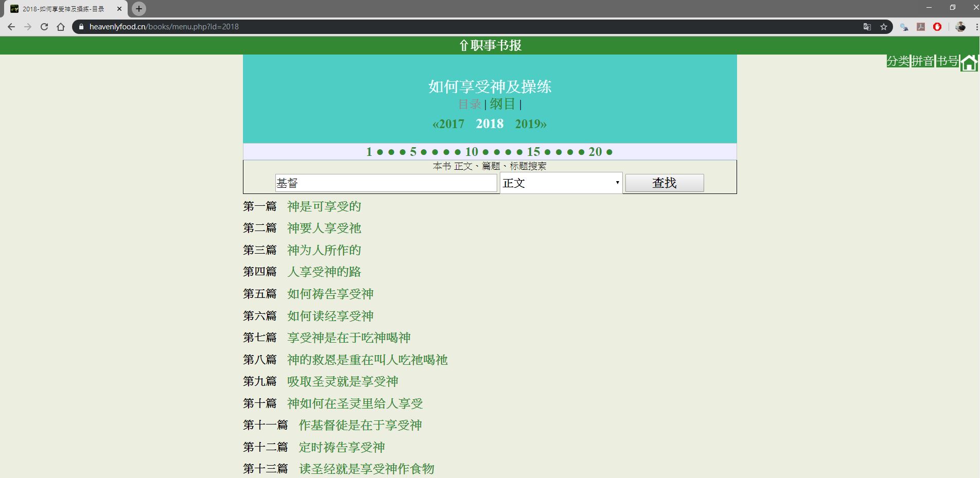Click the 查找 search button
The width and height of the screenshot is (980, 478).
pyautogui.click(x=664, y=183)
